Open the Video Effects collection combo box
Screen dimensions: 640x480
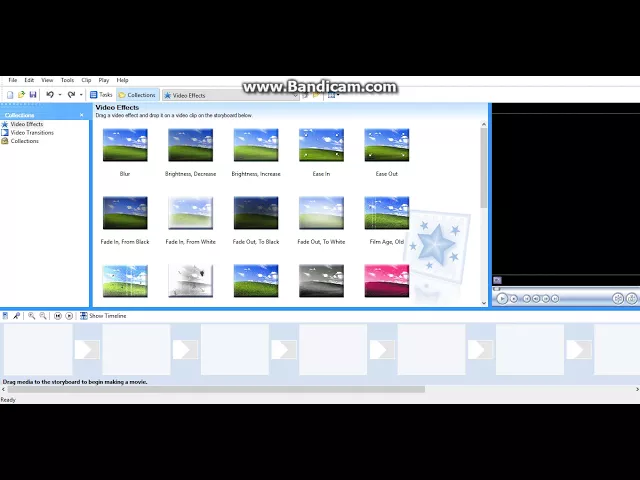(231, 95)
